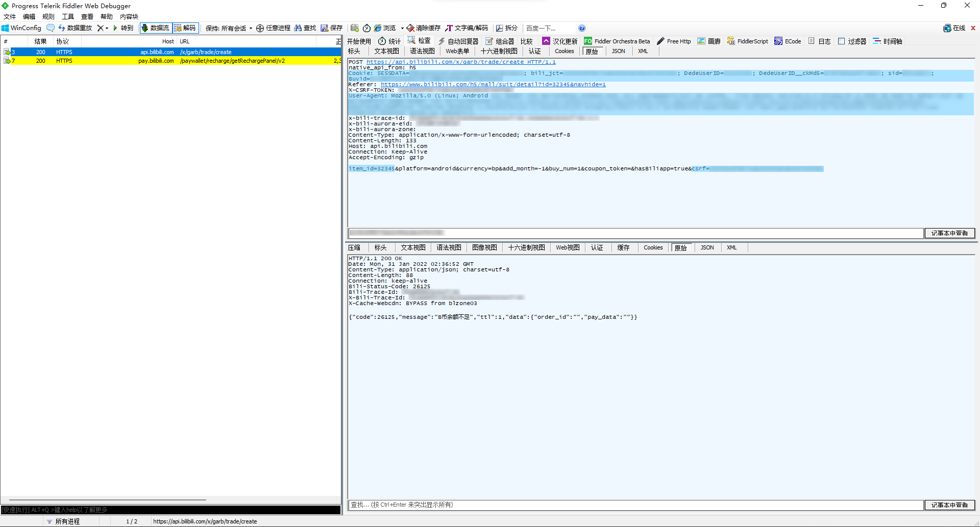
Task: Select response Web视图 tab
Action: point(568,247)
